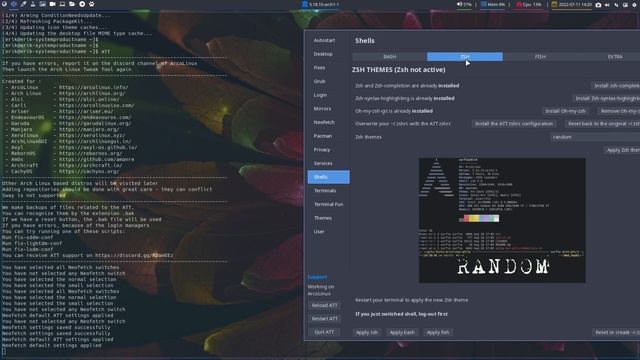Screen dimensions: 640x360
Task: Click the laptop monitor icon in the top panel
Action: tap(62, 4)
